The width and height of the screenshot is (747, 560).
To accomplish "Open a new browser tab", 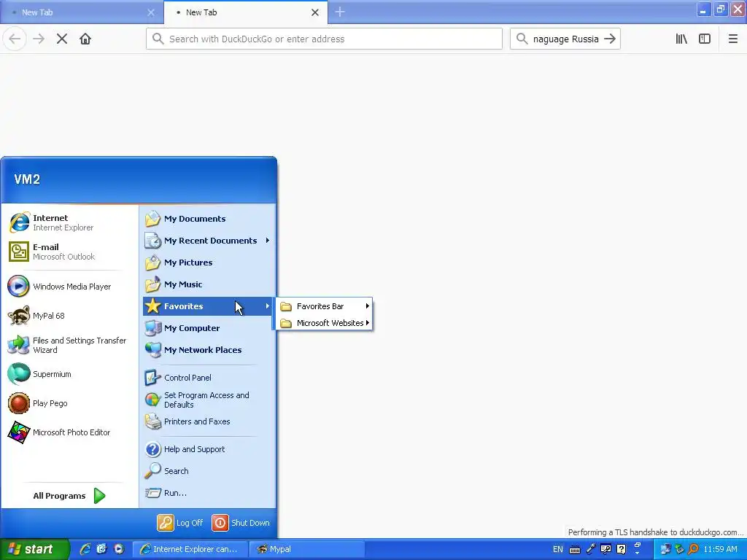I will click(x=340, y=12).
